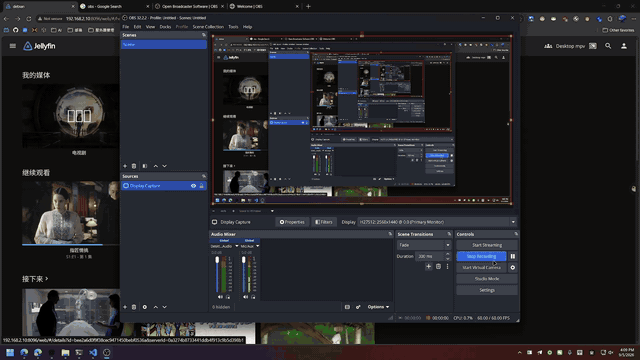
Task: Adjust the Mic/Aux volume slider
Action: 244,273
